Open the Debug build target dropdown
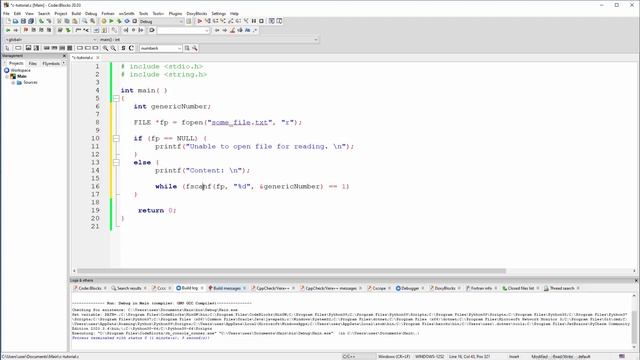This screenshot has height=360, width=640. click(161, 21)
